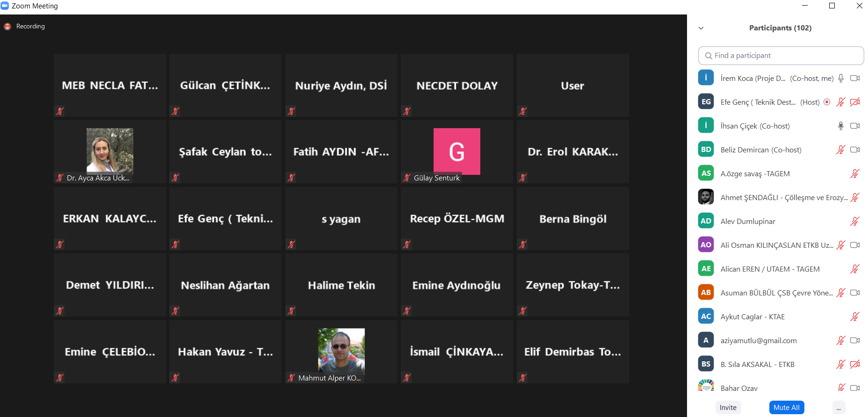Click the Zoom Meeting app icon in title bar
This screenshot has height=417, width=868.
[x=5, y=6]
